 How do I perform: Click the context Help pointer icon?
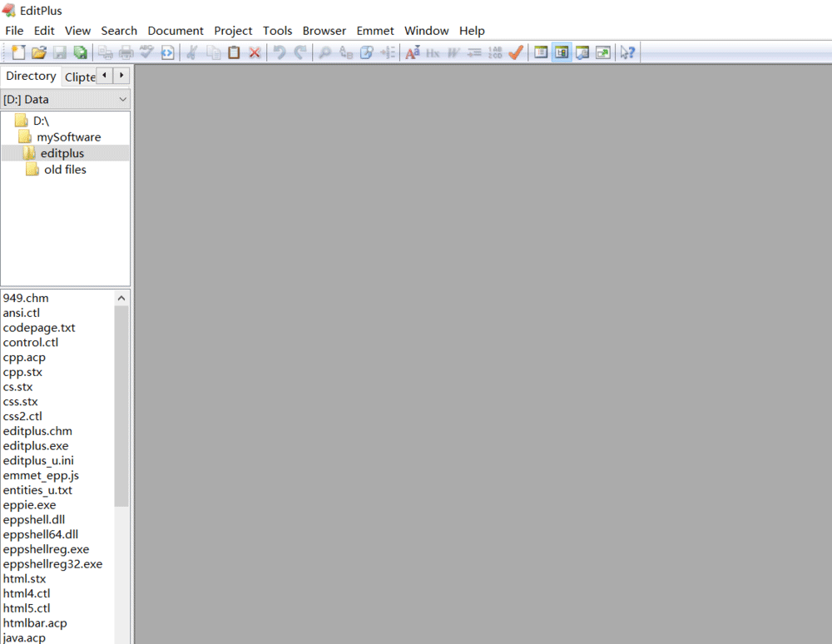[627, 52]
